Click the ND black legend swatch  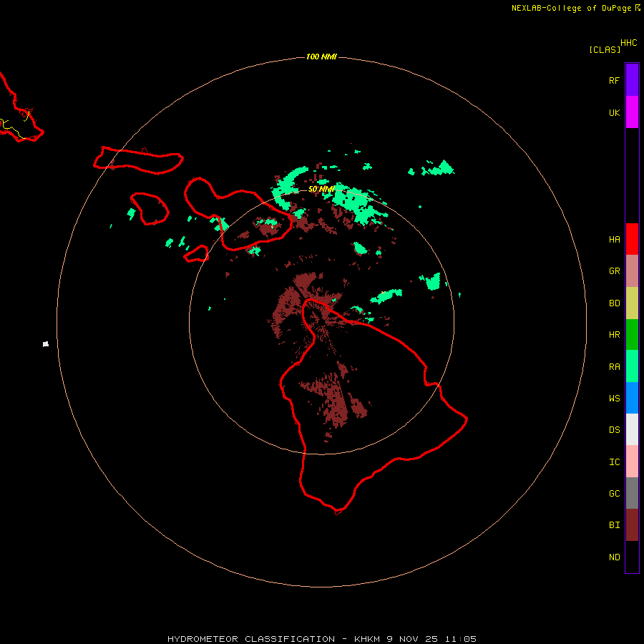pos(632,557)
